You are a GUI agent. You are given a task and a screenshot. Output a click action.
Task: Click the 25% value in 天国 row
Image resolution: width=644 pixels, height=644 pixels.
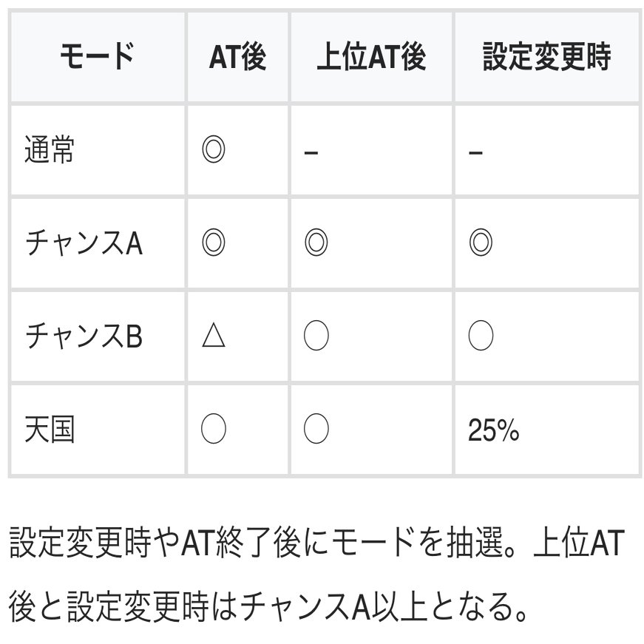coord(494,430)
